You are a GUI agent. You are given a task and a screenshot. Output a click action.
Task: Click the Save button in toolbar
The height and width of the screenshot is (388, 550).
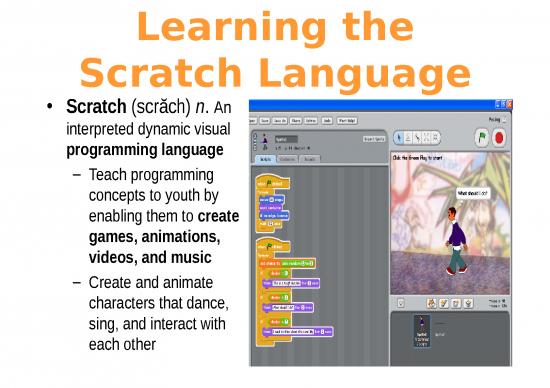click(x=265, y=121)
